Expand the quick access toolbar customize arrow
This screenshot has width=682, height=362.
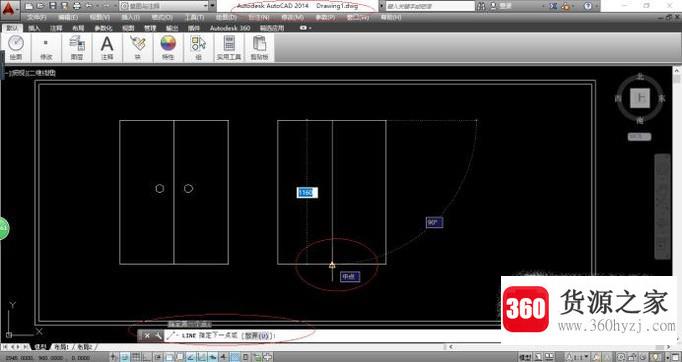click(x=212, y=6)
